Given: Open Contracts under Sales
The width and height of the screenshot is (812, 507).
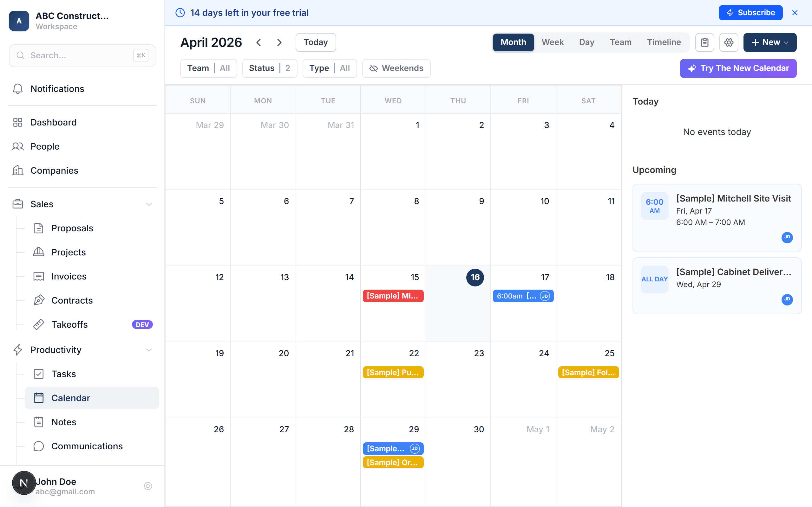Looking at the screenshot, I should click(72, 300).
